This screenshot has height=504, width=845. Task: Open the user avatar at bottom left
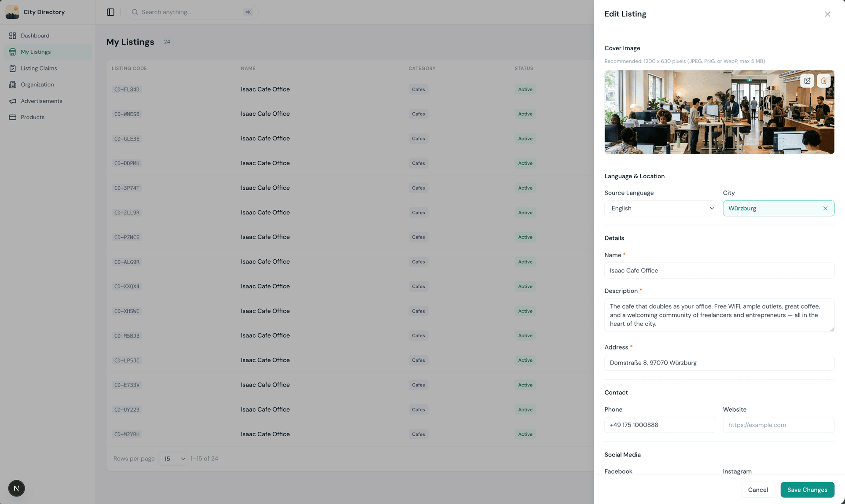click(x=16, y=488)
